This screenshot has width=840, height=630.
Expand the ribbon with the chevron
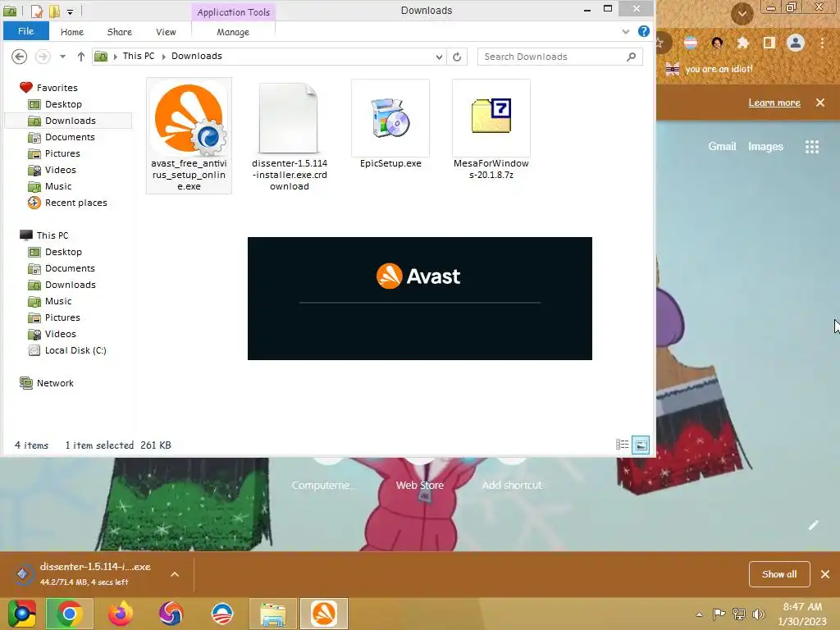click(x=625, y=32)
